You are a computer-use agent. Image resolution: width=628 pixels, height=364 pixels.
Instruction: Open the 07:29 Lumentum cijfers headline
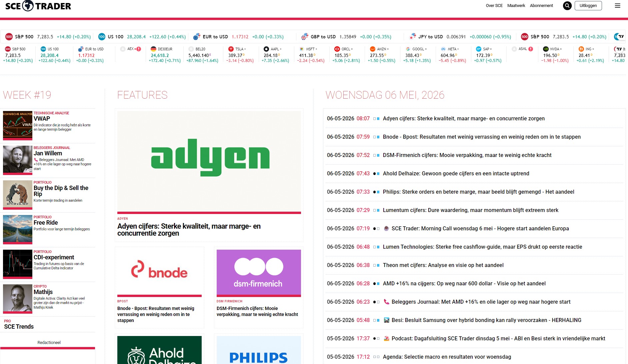471,210
